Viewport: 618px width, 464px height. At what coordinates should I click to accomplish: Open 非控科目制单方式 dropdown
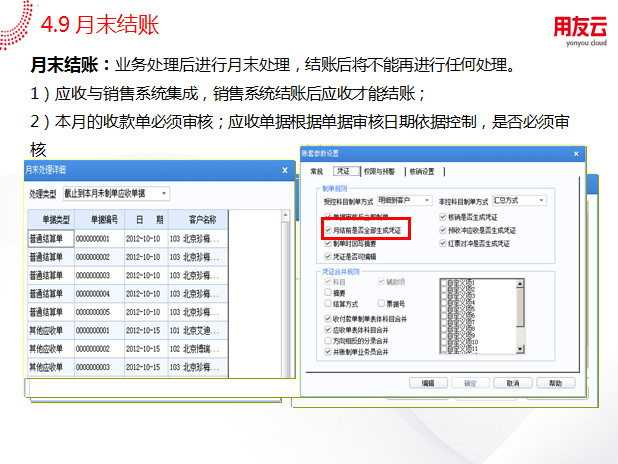[x=542, y=200]
